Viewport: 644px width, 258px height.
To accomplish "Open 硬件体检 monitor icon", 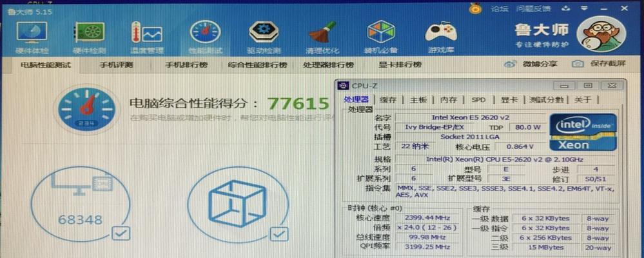I will [x=32, y=34].
